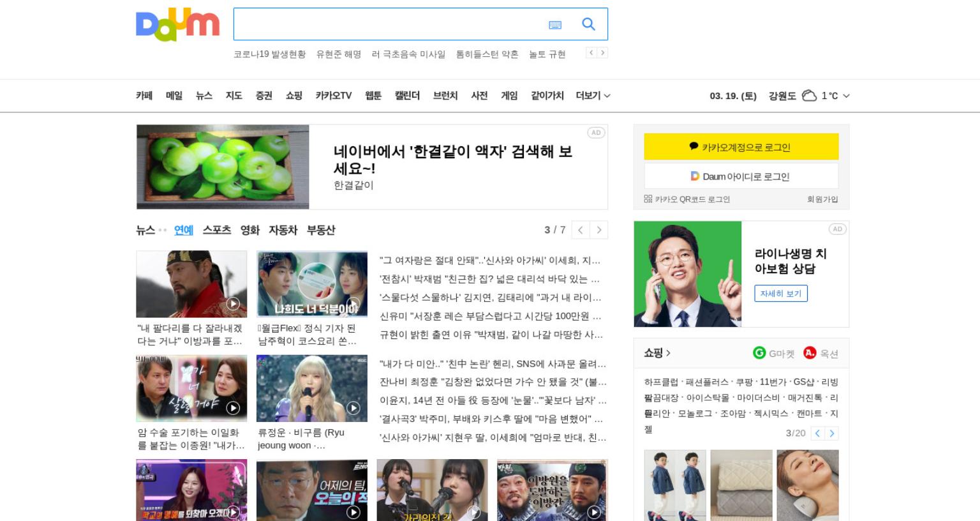The height and width of the screenshot is (521, 980).
Task: Click the AD badge on the 한결같이 banner
Action: [596, 133]
